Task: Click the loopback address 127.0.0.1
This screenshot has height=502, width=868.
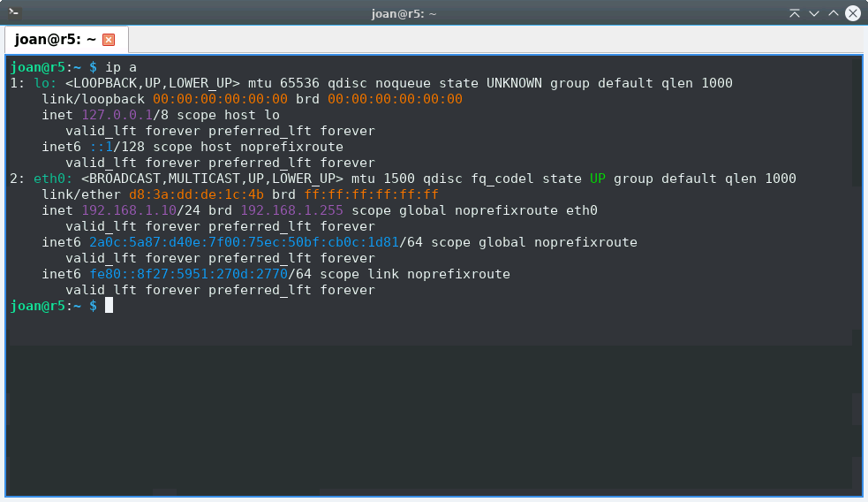Action: pyautogui.click(x=117, y=115)
